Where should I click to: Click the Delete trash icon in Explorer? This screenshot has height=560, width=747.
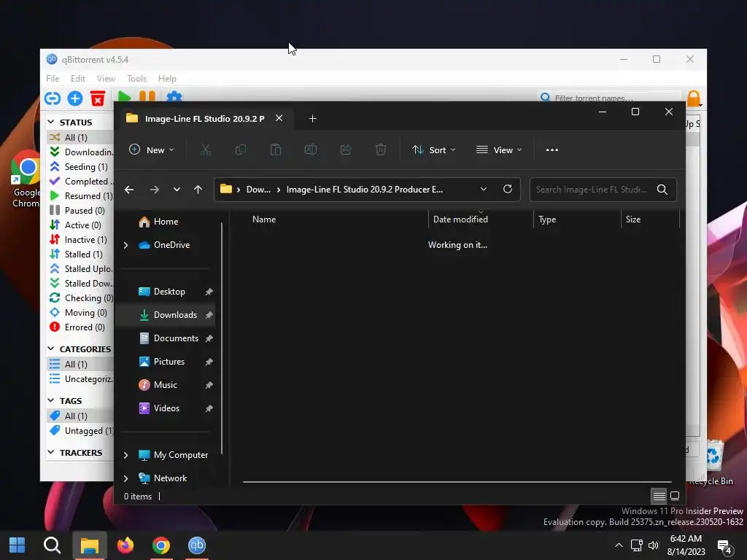coord(381,149)
